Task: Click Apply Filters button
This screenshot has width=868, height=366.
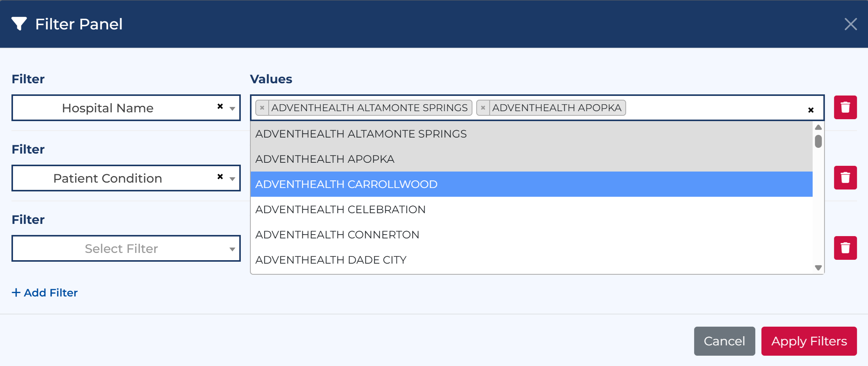Action: pos(809,341)
